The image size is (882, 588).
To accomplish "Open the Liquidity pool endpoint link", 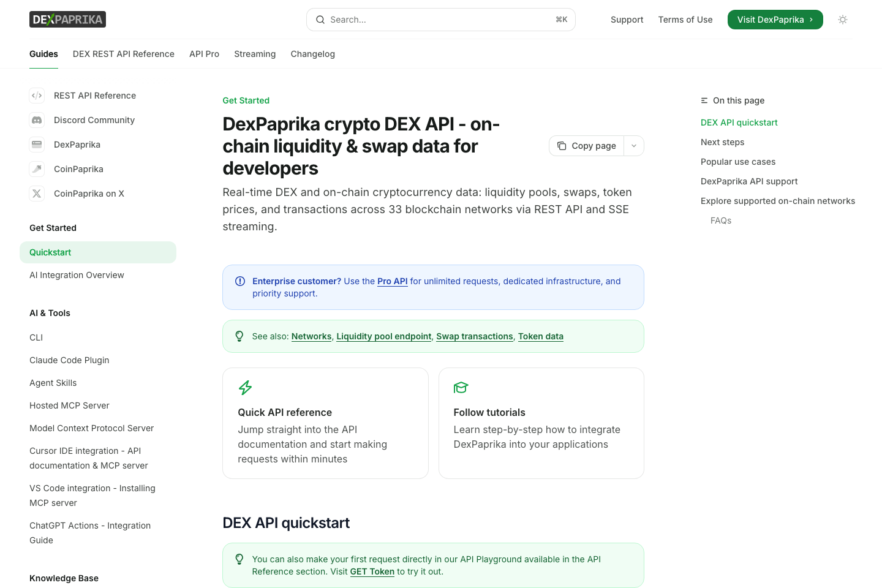I will point(383,336).
